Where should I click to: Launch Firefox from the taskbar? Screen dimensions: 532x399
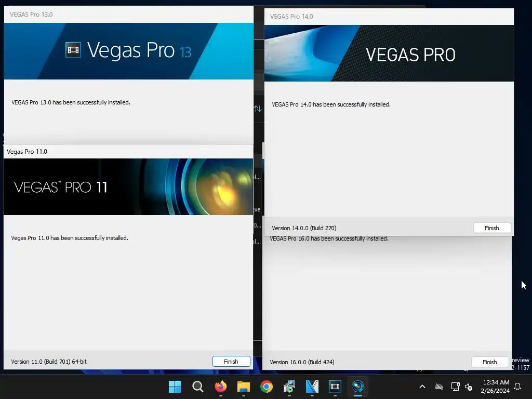pos(220,387)
